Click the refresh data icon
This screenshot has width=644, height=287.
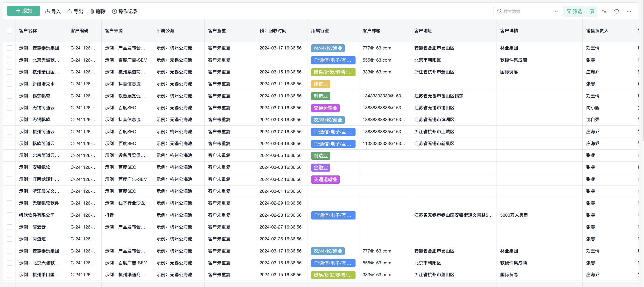616,11
